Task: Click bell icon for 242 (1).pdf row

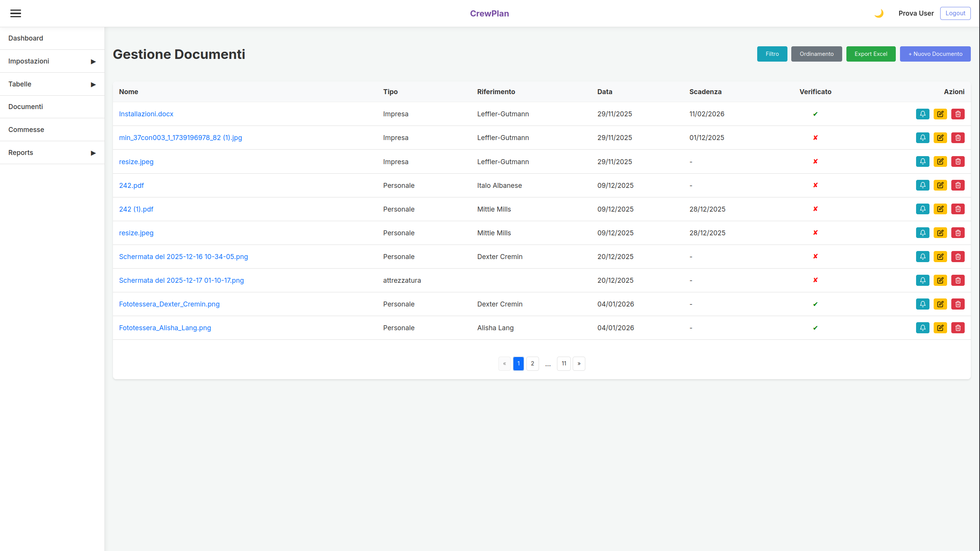Action: tap(923, 209)
